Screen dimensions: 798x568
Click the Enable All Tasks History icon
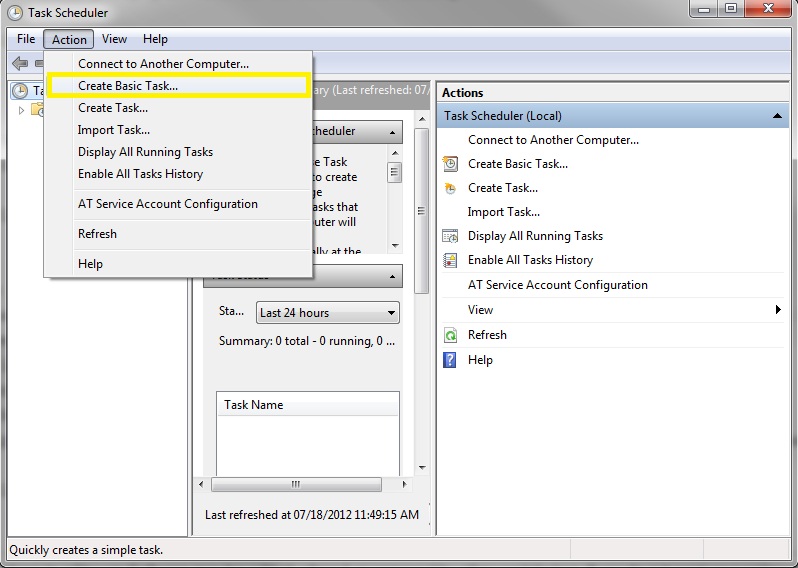pos(450,260)
